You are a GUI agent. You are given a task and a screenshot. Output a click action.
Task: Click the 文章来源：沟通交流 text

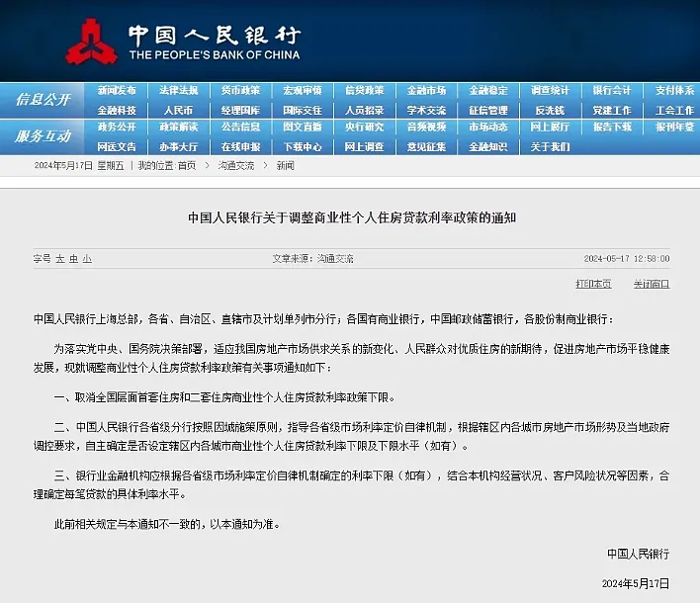point(313,259)
